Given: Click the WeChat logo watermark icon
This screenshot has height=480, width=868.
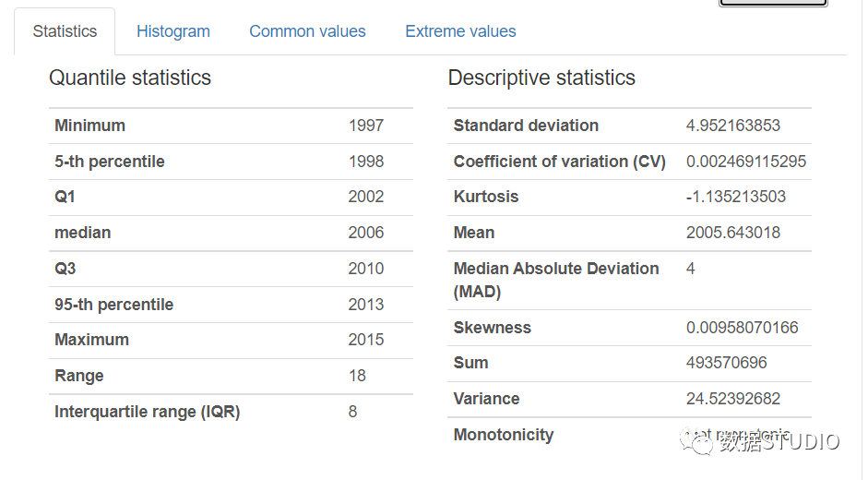Looking at the screenshot, I should click(x=696, y=442).
